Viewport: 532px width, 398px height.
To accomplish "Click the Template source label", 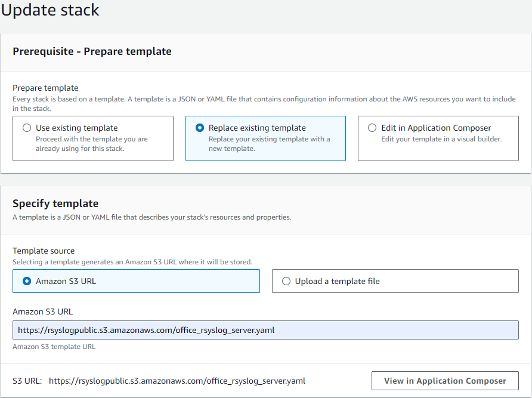I will [44, 251].
